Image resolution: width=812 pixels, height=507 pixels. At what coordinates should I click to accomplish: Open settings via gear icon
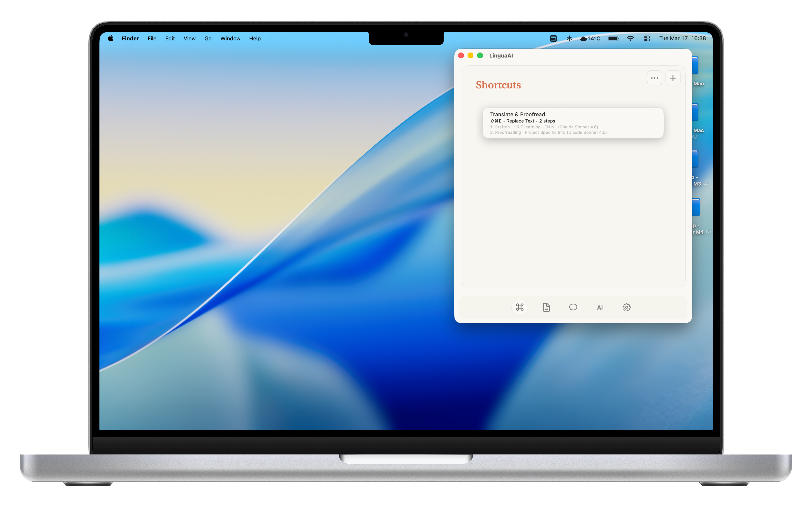click(x=626, y=307)
